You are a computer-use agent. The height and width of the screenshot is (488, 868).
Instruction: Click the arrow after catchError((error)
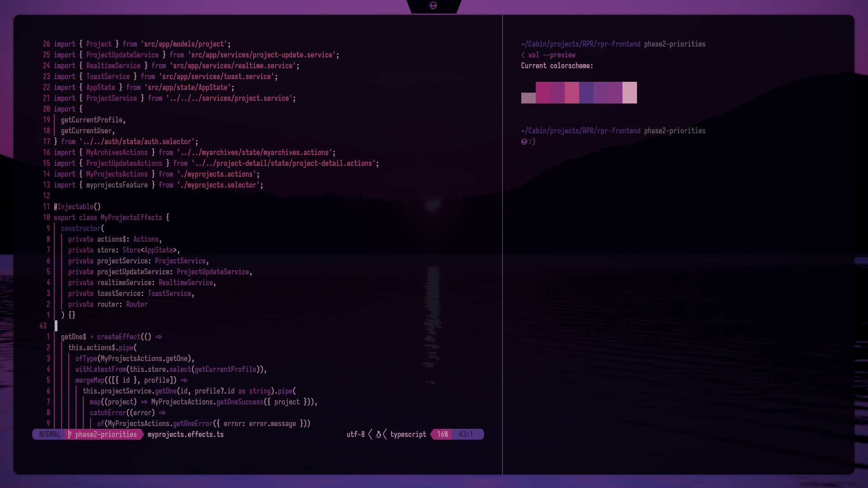pyautogui.click(x=162, y=413)
